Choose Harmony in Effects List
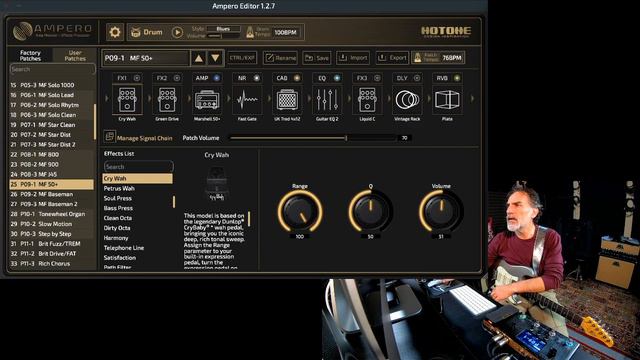Screen dimensions: 640x360 [x=137, y=238]
